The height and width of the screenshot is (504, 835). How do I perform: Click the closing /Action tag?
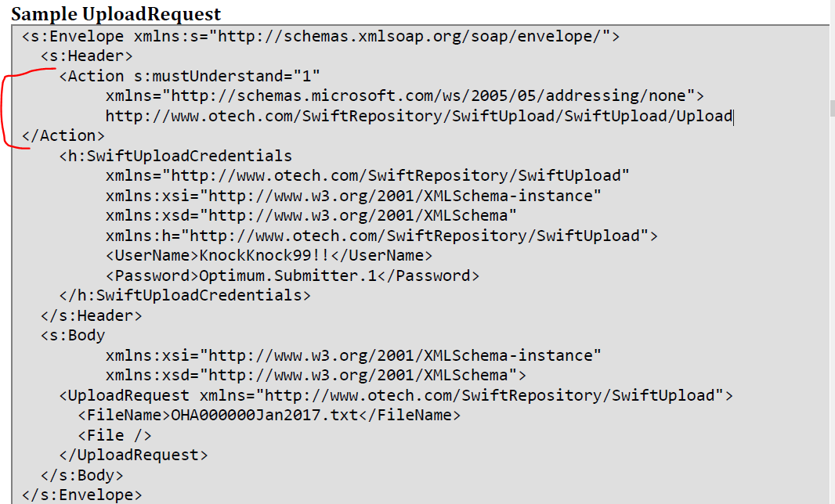pos(63,135)
